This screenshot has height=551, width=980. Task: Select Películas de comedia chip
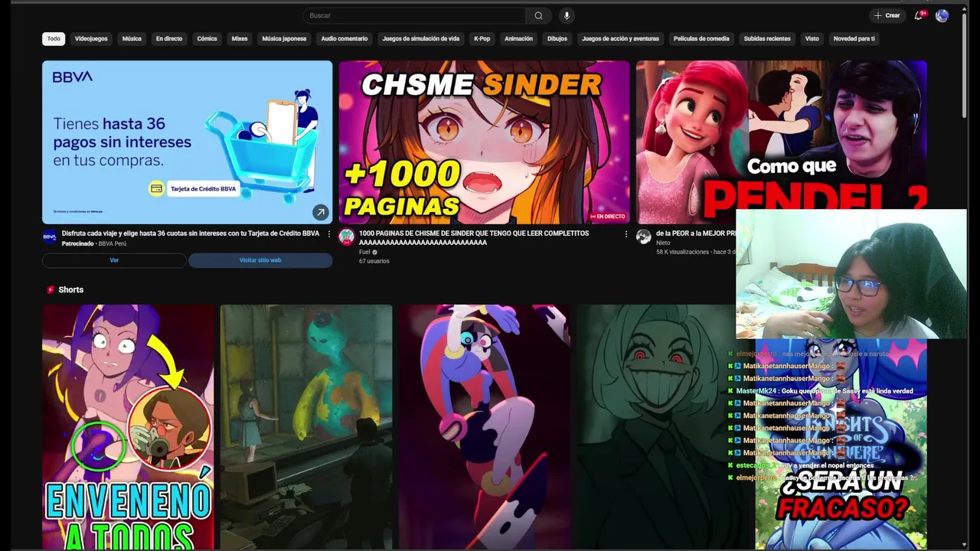(701, 38)
